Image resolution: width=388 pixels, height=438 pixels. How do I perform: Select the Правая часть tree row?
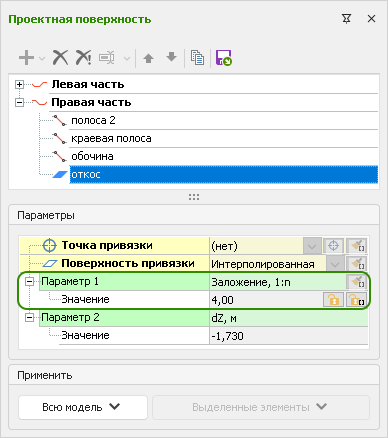tap(214, 103)
